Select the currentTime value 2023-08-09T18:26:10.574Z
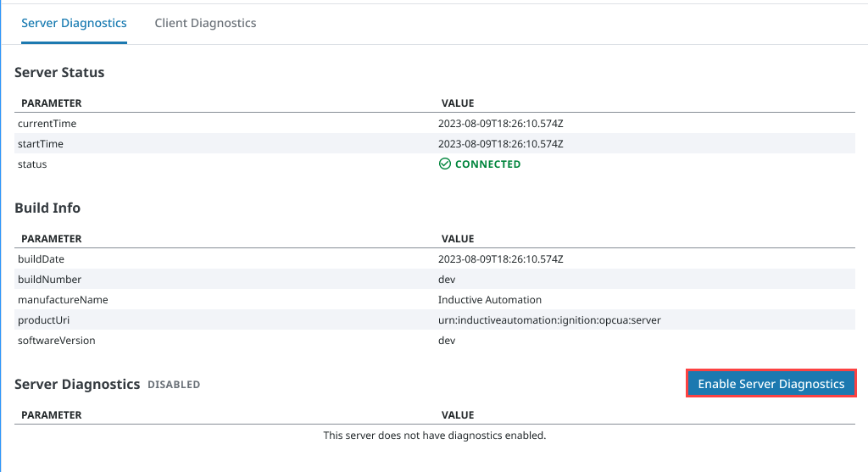Viewport: 868px width, 472px height. tap(500, 124)
